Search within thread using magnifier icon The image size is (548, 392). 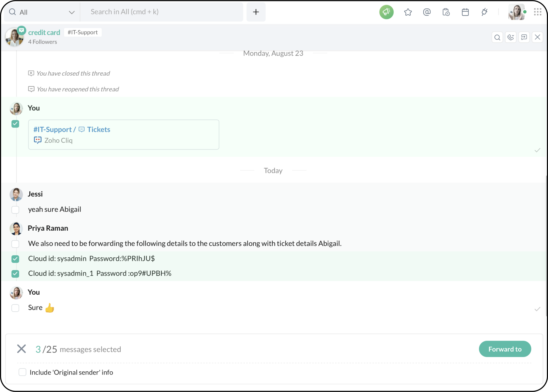pyautogui.click(x=497, y=37)
